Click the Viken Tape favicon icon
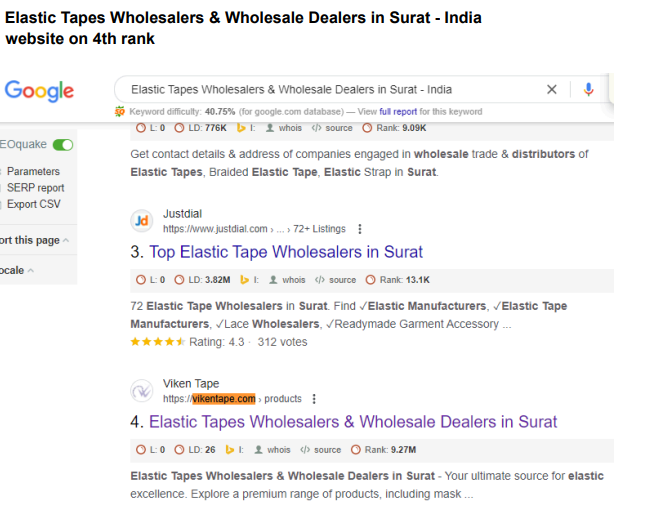 [142, 391]
